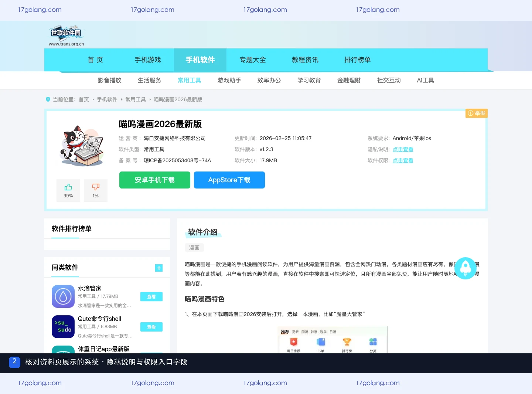The height and width of the screenshot is (394, 532).
Task: Select 社交互动 subcategory
Action: [x=389, y=80]
